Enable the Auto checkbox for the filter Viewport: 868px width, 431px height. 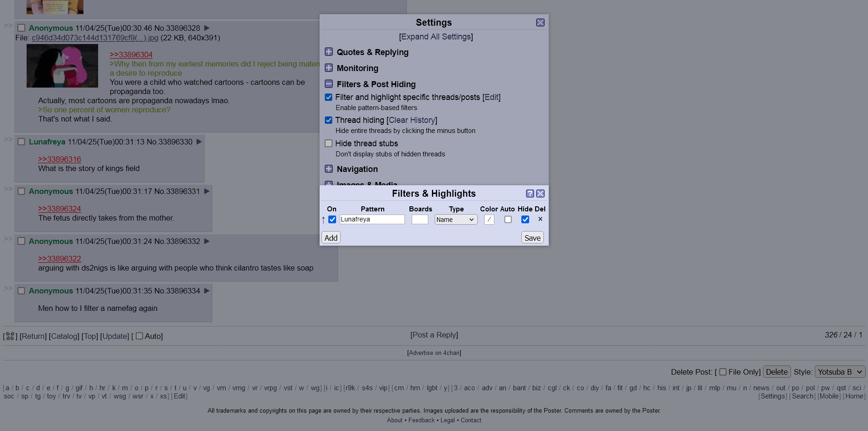[508, 220]
